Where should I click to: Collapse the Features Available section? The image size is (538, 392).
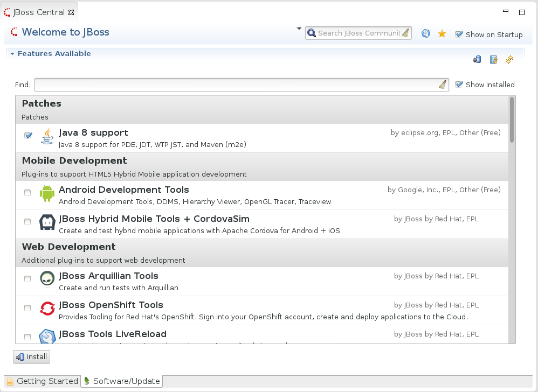(12, 54)
